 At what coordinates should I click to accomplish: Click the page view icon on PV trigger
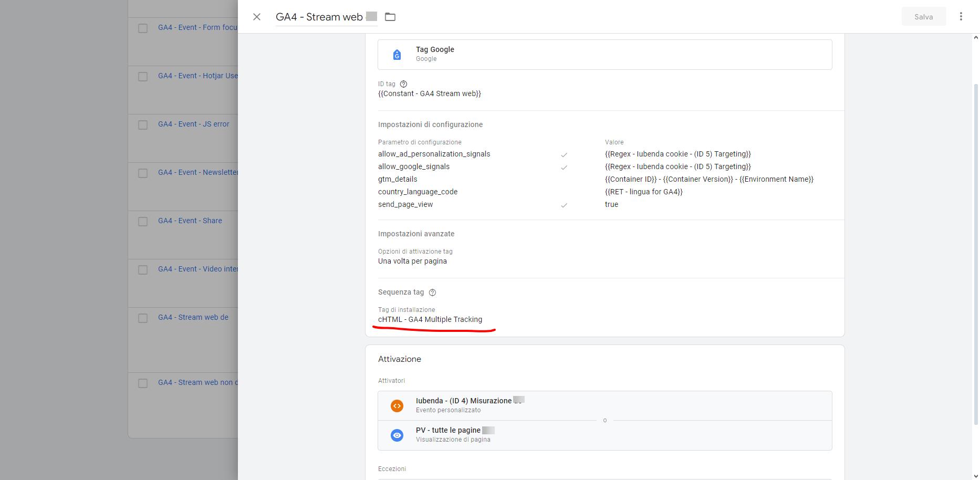click(397, 435)
